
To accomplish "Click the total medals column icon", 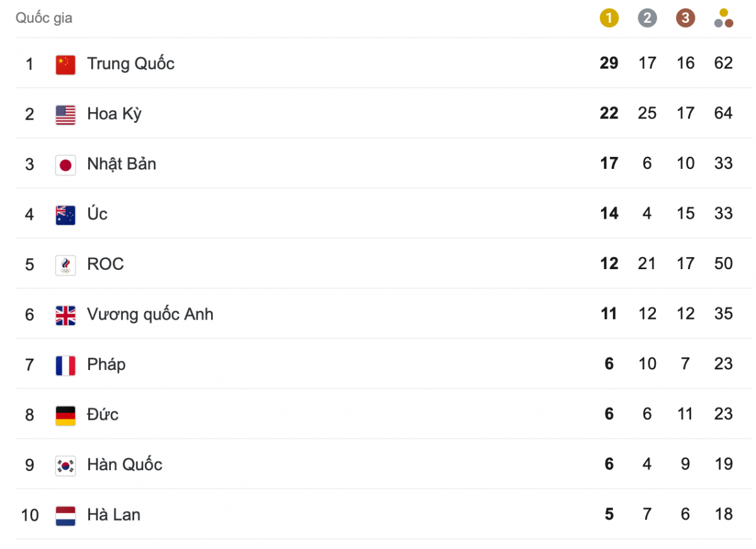I will click(x=724, y=18).
